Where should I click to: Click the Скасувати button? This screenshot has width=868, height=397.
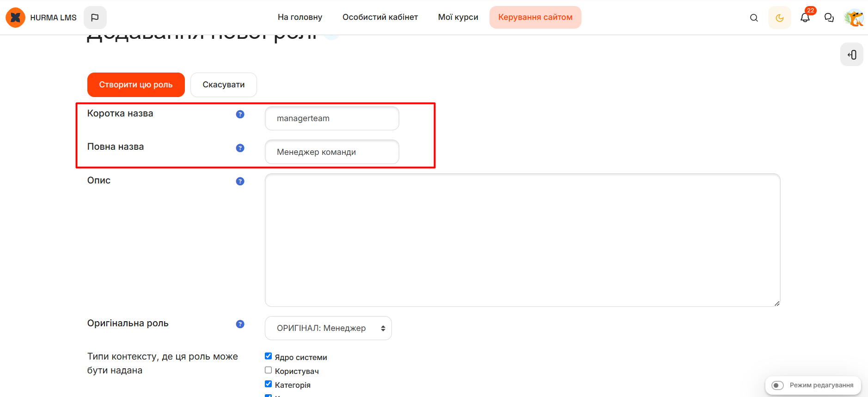[x=224, y=85]
